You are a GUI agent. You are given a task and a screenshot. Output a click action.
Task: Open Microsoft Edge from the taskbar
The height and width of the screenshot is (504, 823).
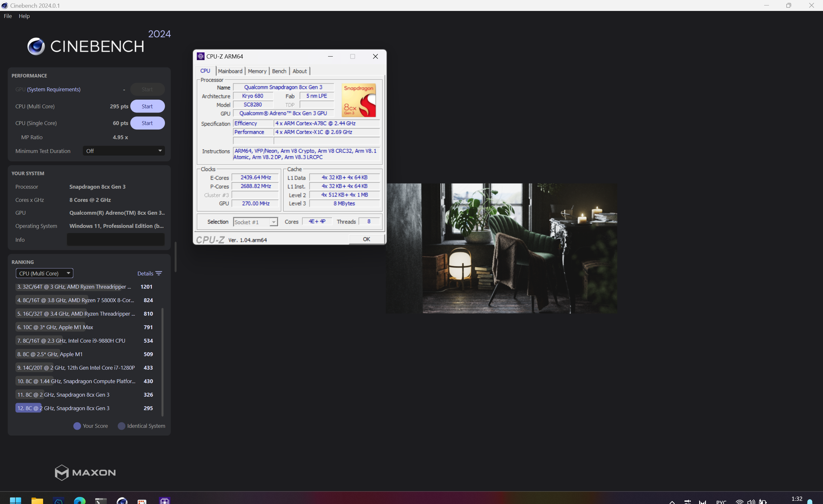point(79,500)
